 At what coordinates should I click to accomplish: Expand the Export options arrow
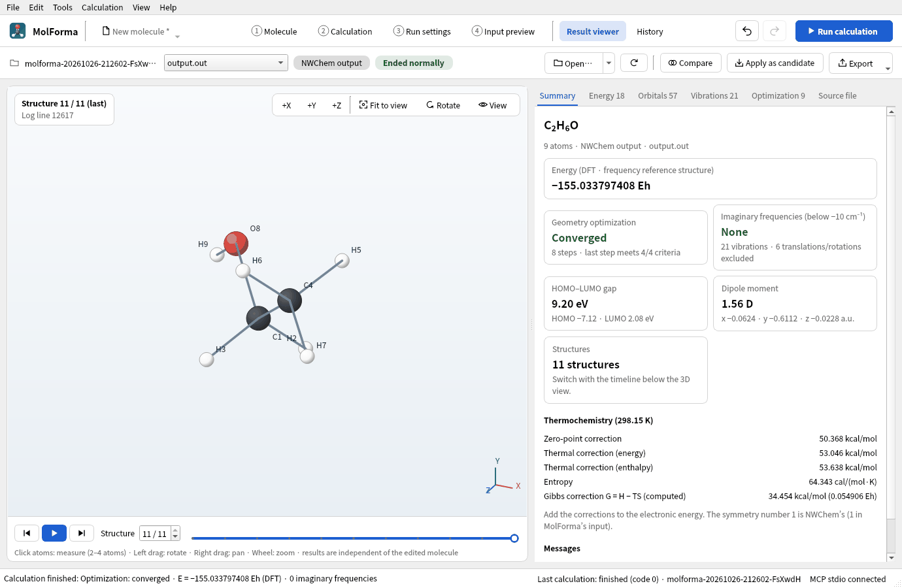pyautogui.click(x=888, y=68)
